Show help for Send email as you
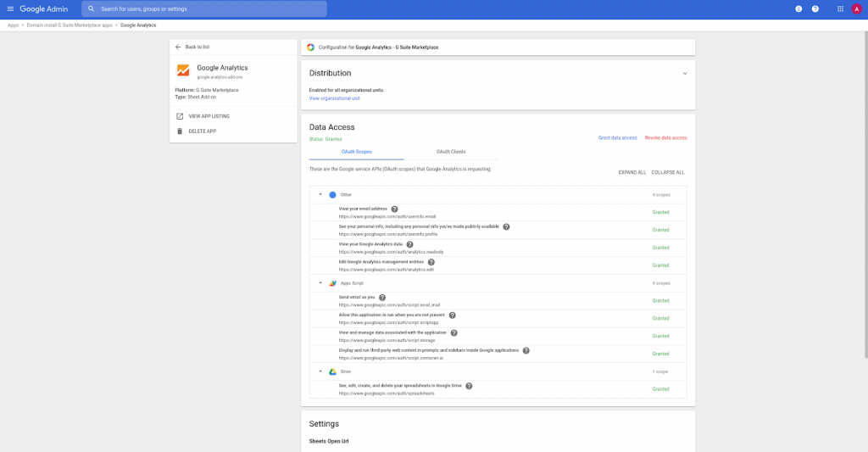 382,298
